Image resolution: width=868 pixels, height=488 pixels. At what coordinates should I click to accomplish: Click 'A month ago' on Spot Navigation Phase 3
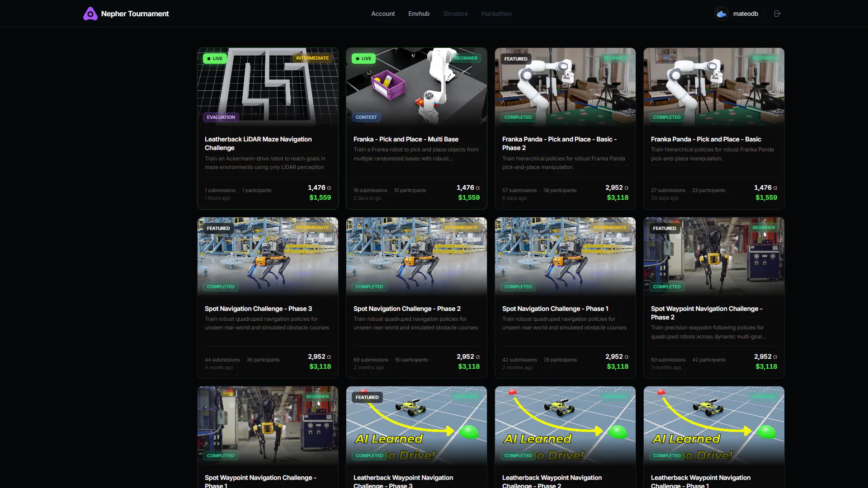pyautogui.click(x=219, y=367)
